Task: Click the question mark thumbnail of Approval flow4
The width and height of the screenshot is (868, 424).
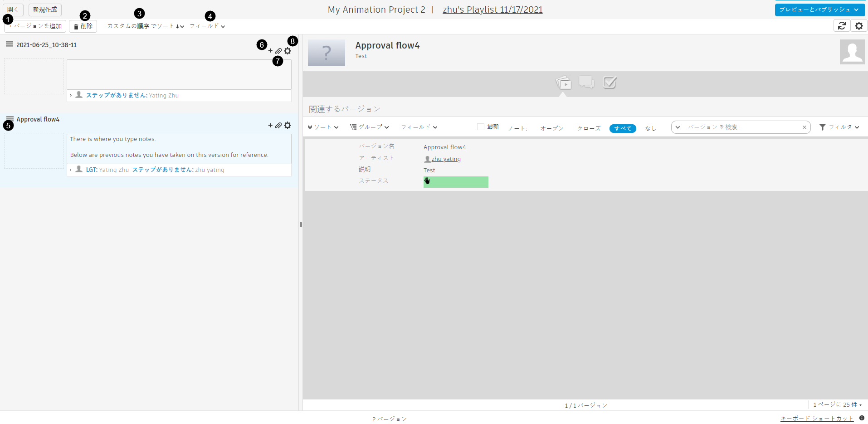Action: tap(326, 53)
